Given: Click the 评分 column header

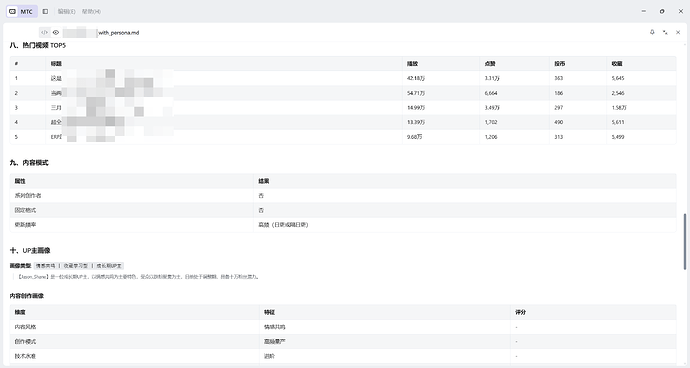Looking at the screenshot, I should [x=521, y=312].
